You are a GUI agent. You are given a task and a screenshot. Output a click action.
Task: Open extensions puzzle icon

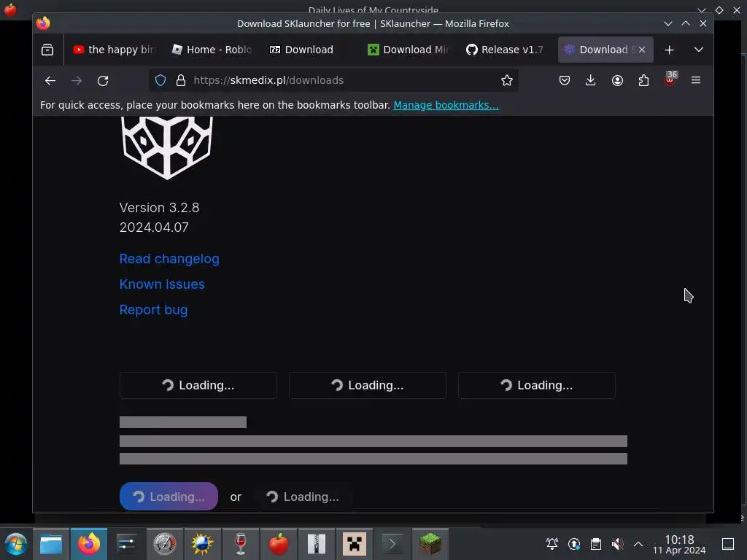643,80
